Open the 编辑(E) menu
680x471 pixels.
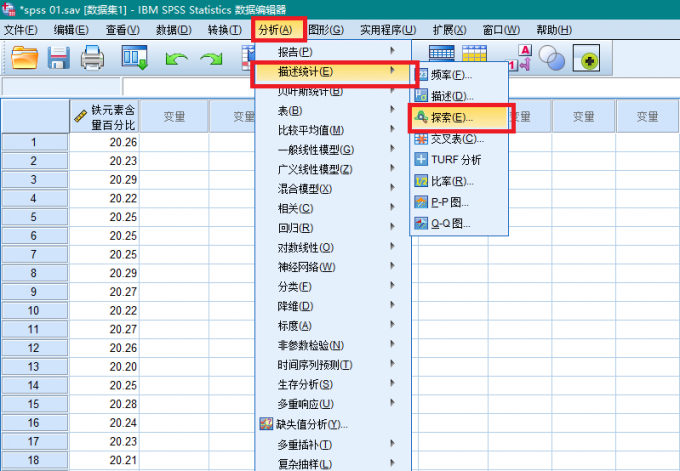(x=71, y=30)
